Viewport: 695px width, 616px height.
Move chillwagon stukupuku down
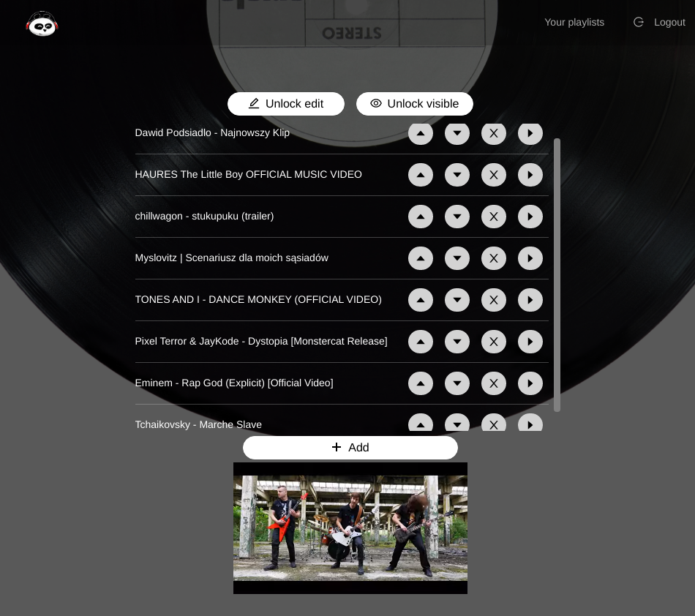click(457, 217)
